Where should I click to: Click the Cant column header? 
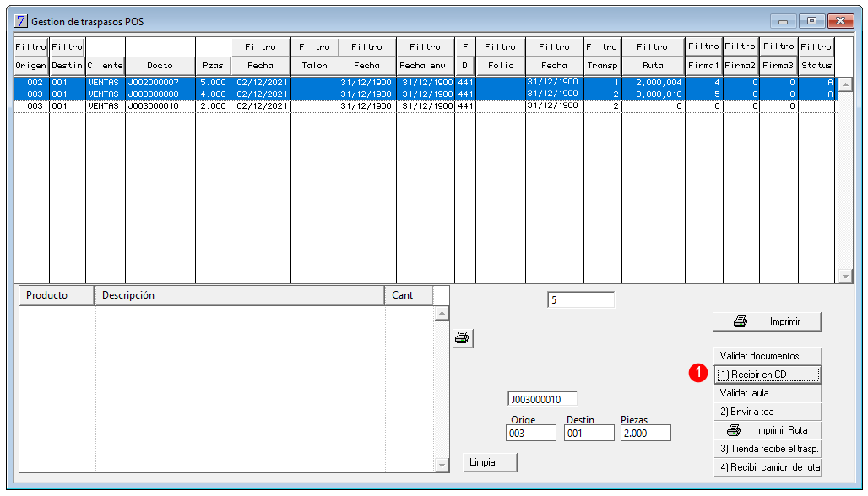coord(409,295)
